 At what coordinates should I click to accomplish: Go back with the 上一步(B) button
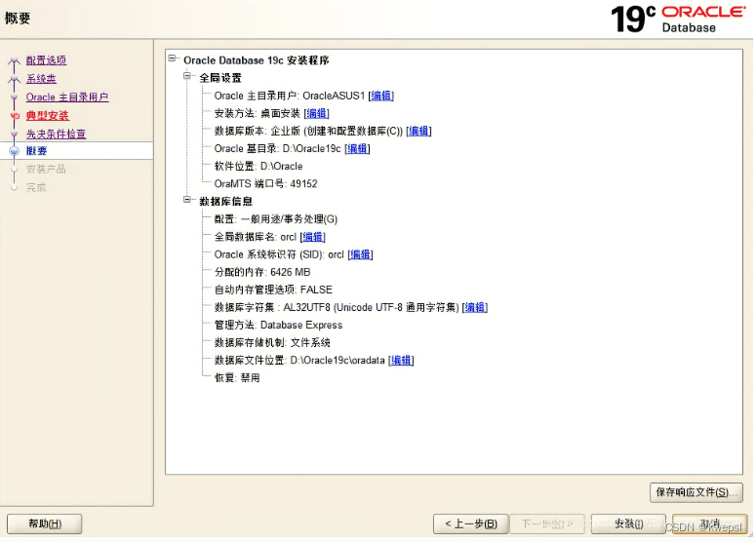(470, 523)
